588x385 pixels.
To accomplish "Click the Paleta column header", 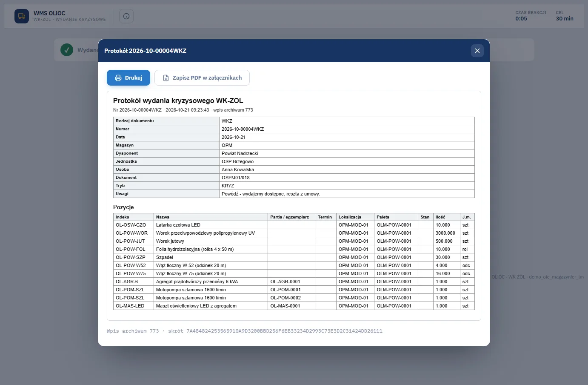I will point(396,217).
